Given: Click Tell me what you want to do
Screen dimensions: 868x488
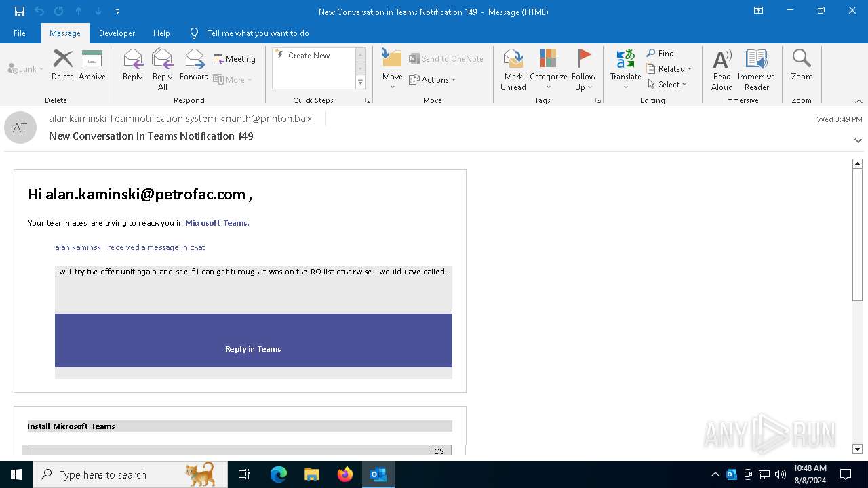Looking at the screenshot, I should tap(258, 33).
